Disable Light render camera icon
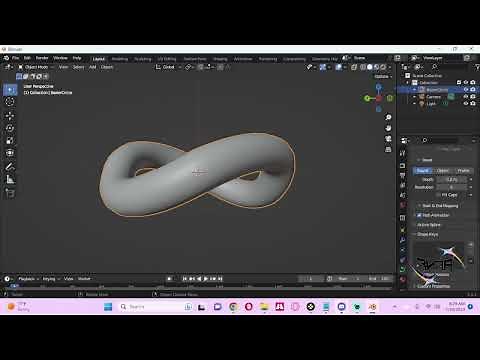The width and height of the screenshot is (480, 360). click(473, 104)
